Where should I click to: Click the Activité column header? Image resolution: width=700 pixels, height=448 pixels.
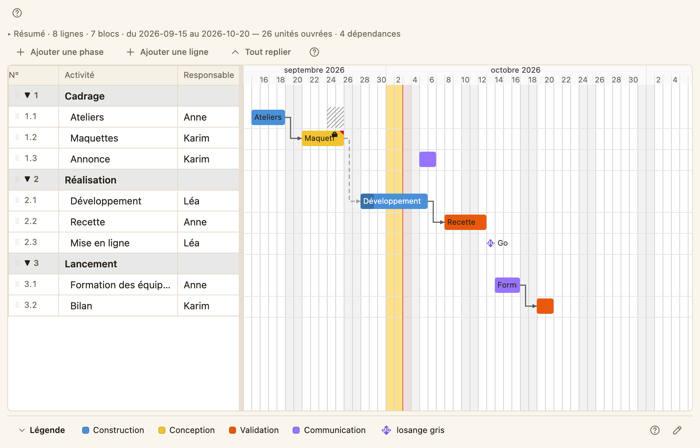118,75
